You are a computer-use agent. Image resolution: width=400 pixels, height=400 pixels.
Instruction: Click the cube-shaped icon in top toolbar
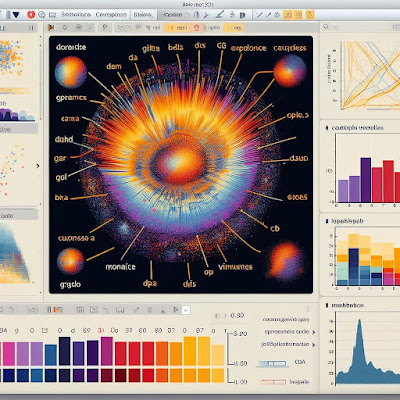click(276, 15)
